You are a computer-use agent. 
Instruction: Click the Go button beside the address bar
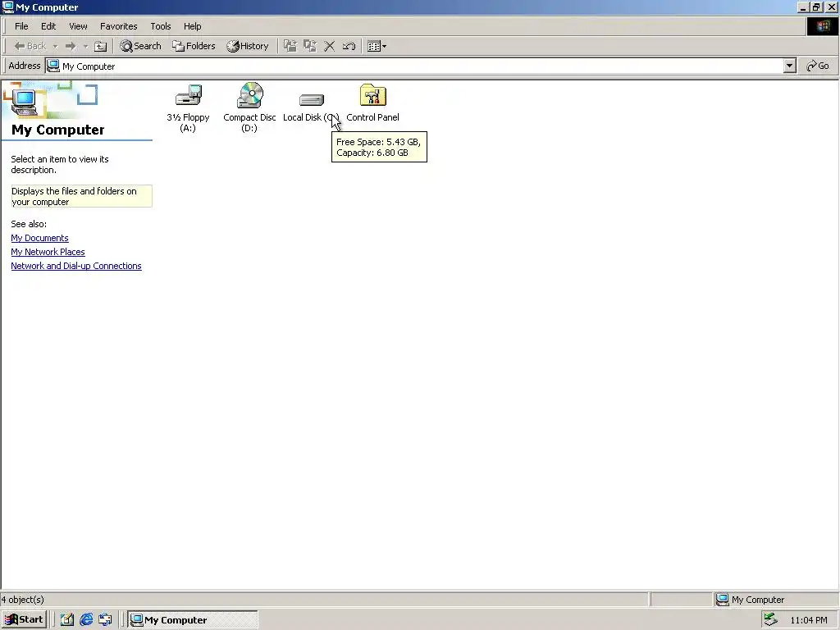818,66
